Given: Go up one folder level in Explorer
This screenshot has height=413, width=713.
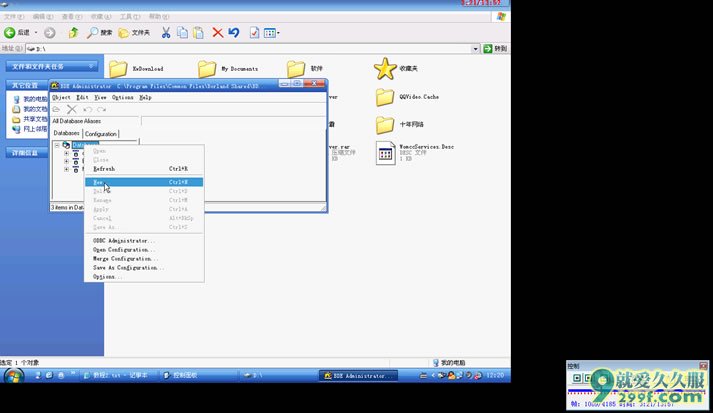Looking at the screenshot, I should coord(73,32).
